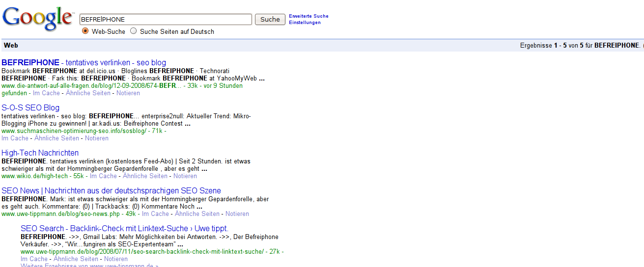Open Im Cache for wikio.de result
This screenshot has width=644, height=267.
tap(103, 176)
